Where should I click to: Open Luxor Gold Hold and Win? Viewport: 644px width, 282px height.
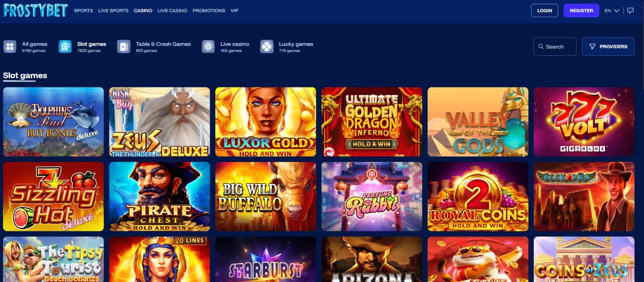[x=266, y=122]
